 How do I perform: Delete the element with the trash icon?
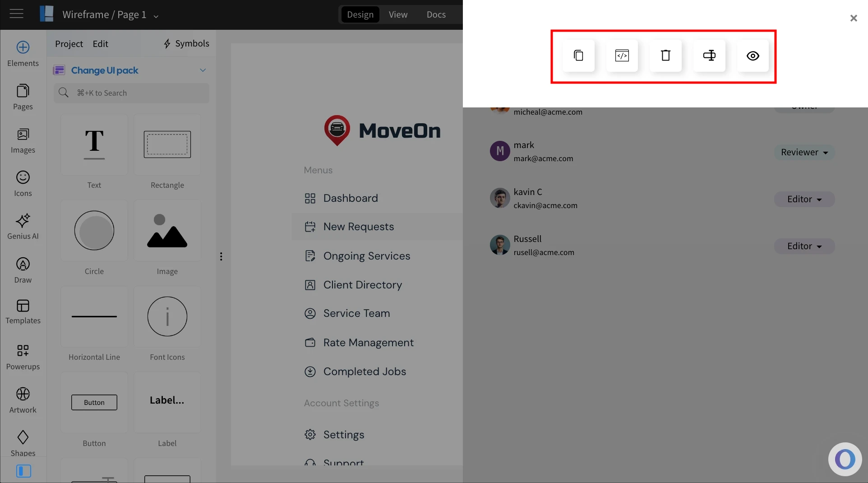pyautogui.click(x=665, y=56)
